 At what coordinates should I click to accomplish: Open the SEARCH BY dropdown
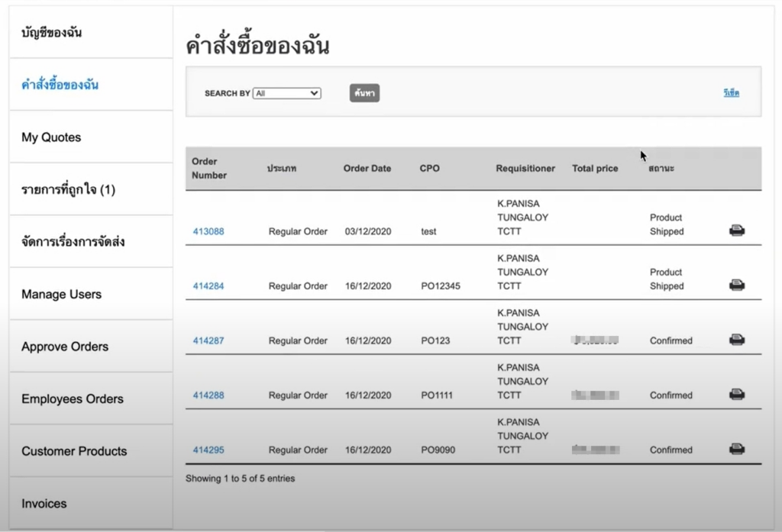coord(286,93)
